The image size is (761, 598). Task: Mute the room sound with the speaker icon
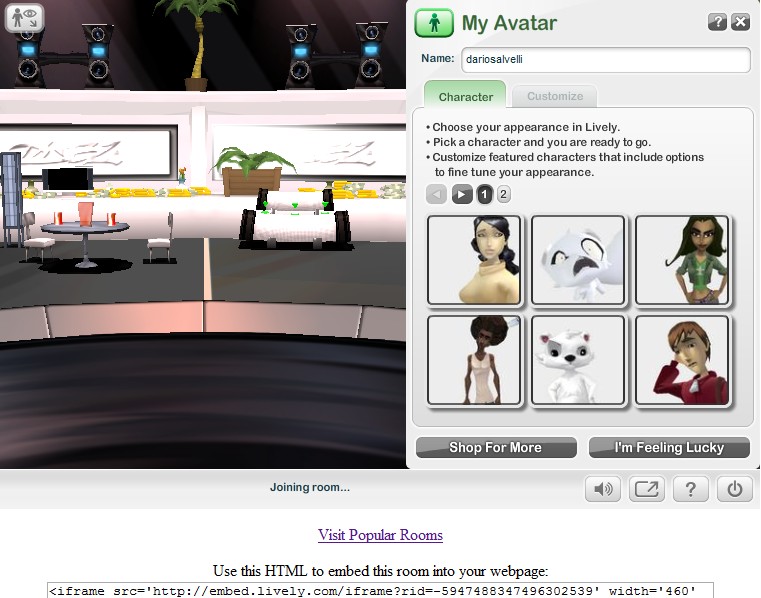coord(602,489)
